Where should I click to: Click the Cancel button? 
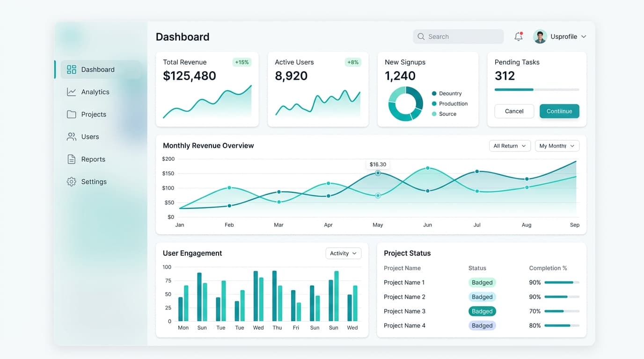point(514,111)
